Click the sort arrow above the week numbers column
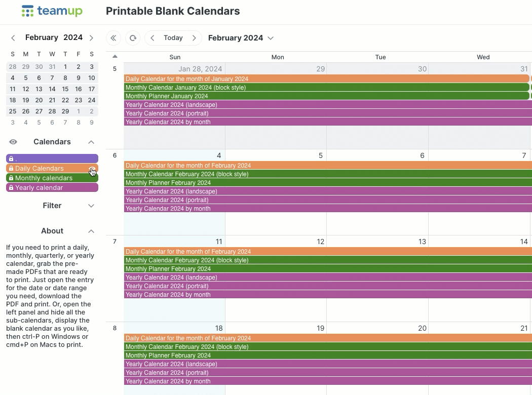Screen dimensions: 532x395 pos(115,56)
